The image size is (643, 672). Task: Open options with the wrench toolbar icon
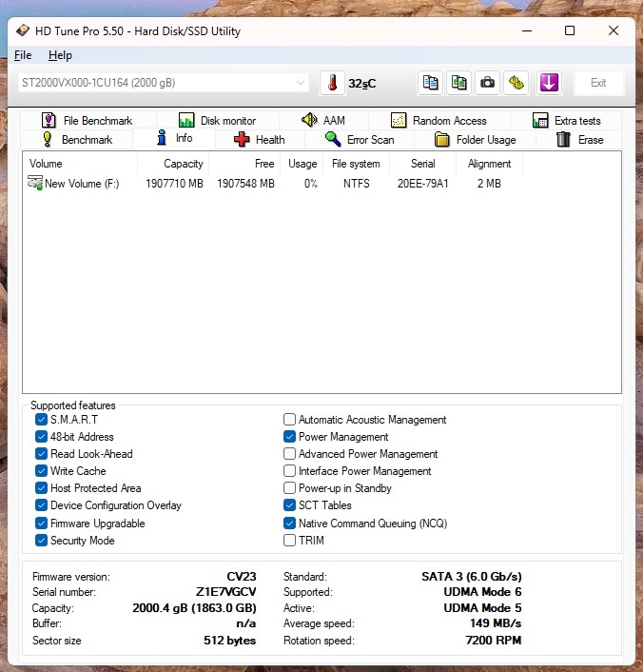point(516,83)
